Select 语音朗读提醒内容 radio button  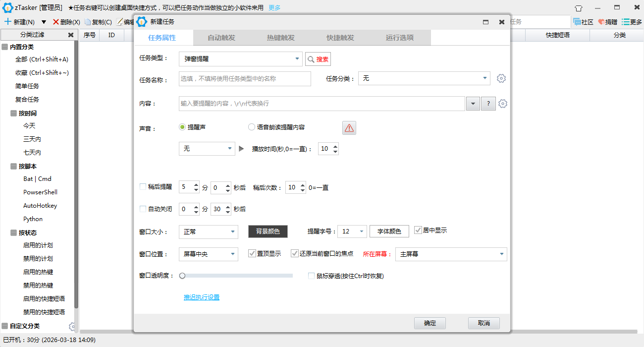click(252, 127)
